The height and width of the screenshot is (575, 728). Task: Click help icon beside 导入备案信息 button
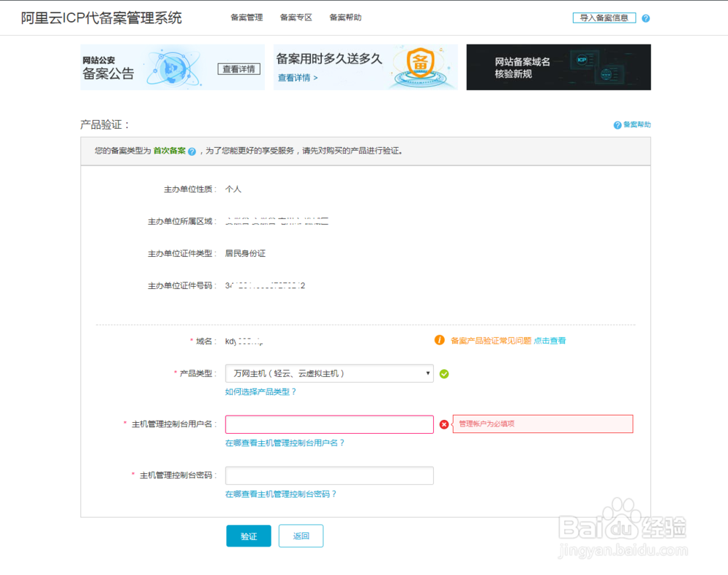645,18
